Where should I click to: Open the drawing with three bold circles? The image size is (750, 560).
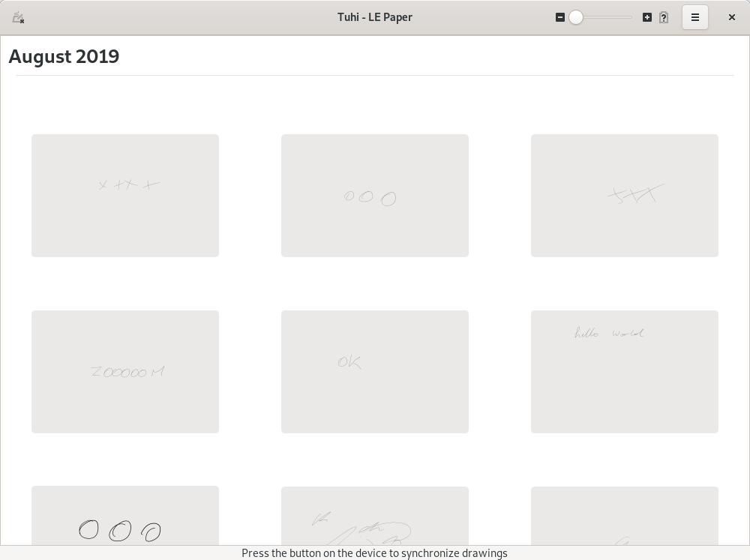(125, 516)
